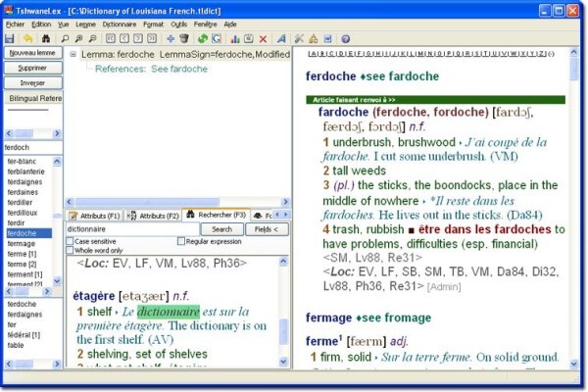The image size is (588, 392).
Task: Click the Tshwanelex title bar app icon
Action: [x=9, y=11]
